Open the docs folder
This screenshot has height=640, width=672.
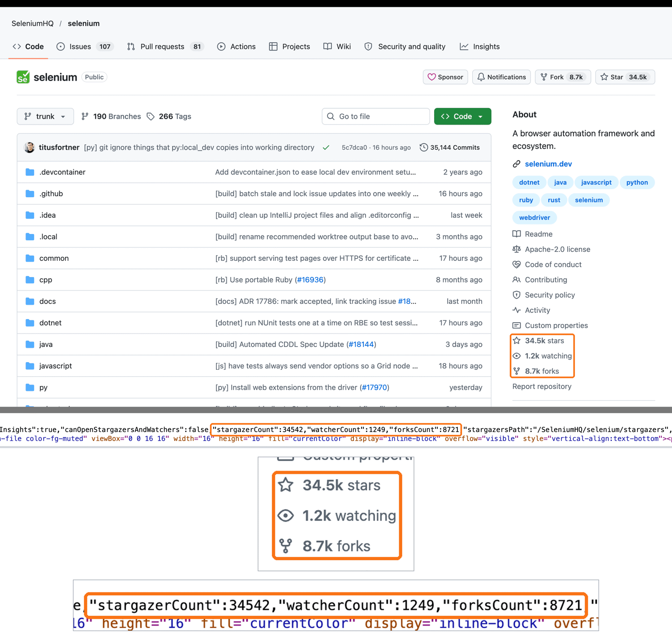[x=47, y=301]
